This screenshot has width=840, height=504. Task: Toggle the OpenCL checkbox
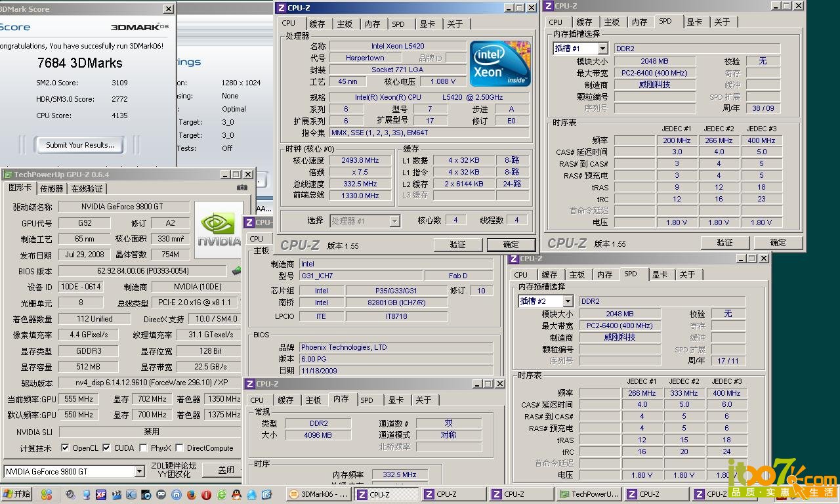(65, 448)
